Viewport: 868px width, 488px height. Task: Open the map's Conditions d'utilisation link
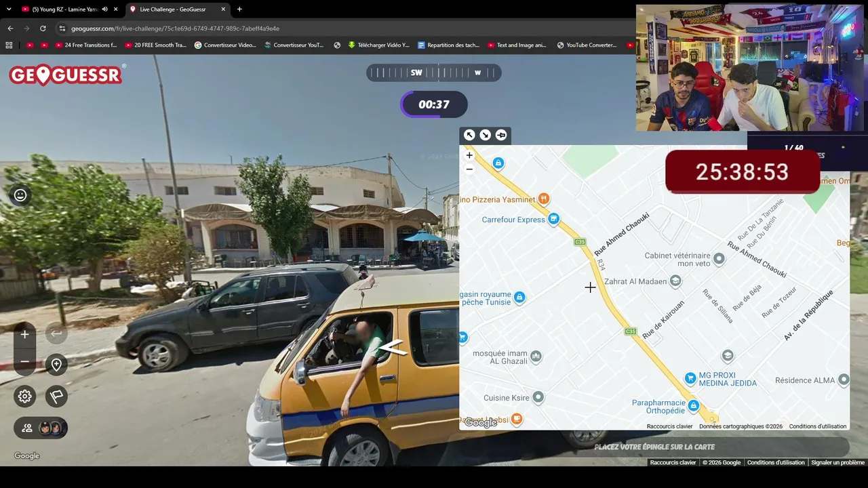818,426
